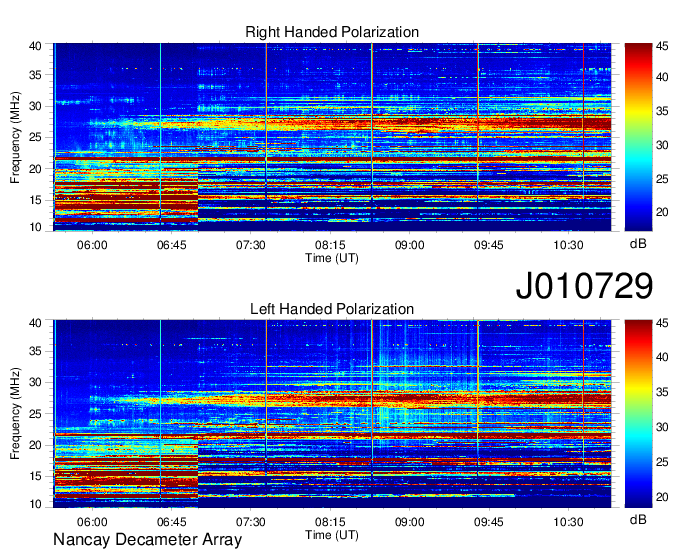Click the 40 frequency tick of the top plot
Screen dimensions: 680x552
[x=36, y=46]
